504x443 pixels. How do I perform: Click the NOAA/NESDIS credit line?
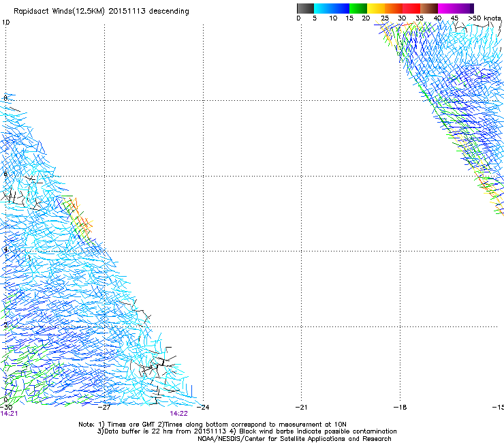(x=294, y=439)
